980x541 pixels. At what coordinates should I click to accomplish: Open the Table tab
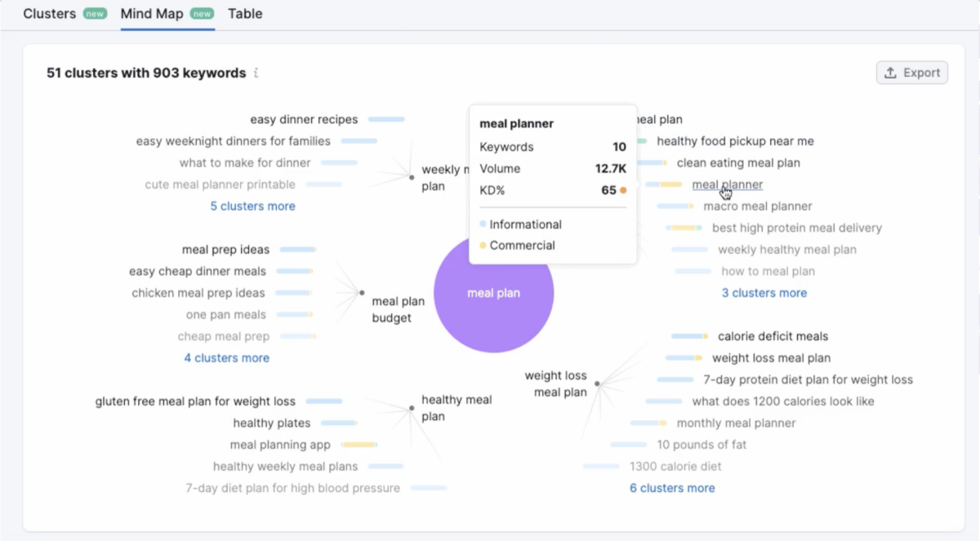(245, 14)
